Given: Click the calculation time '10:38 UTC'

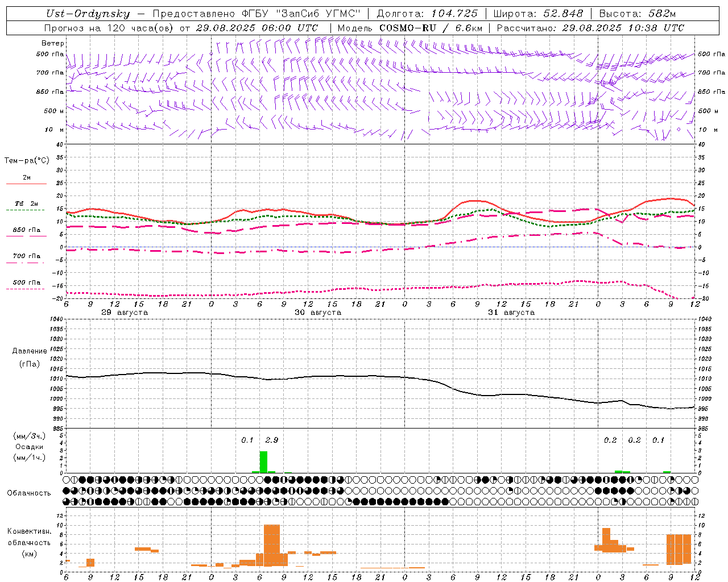Looking at the screenshot, I should 656,28.
